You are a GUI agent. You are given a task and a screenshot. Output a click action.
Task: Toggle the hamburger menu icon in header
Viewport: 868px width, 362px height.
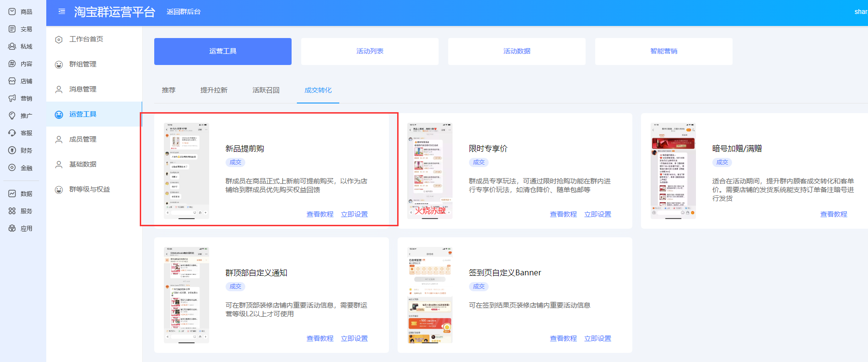pyautogui.click(x=62, y=12)
